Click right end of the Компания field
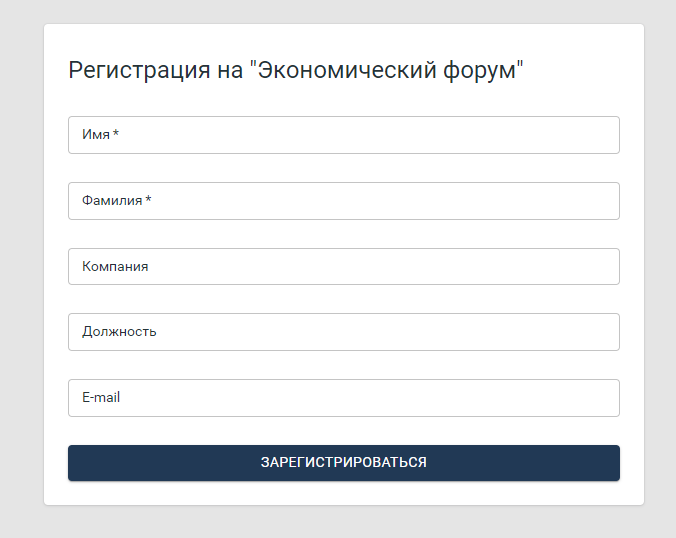Screen dimensions: 676x538 [600, 267]
